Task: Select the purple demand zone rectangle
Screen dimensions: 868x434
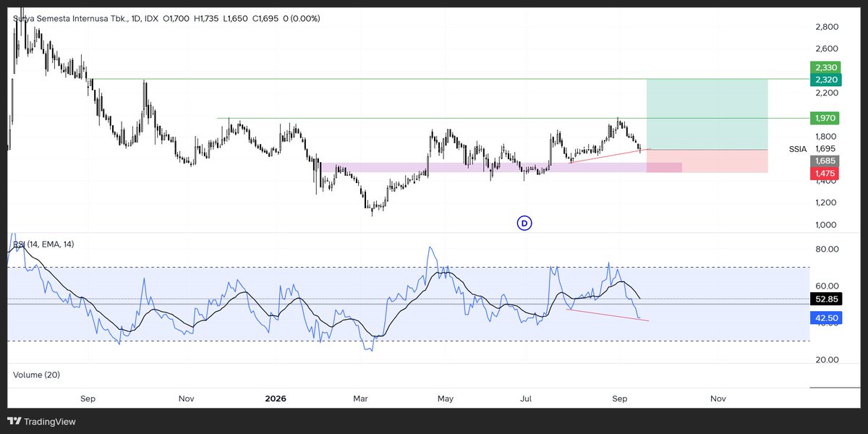Action: [x=501, y=168]
